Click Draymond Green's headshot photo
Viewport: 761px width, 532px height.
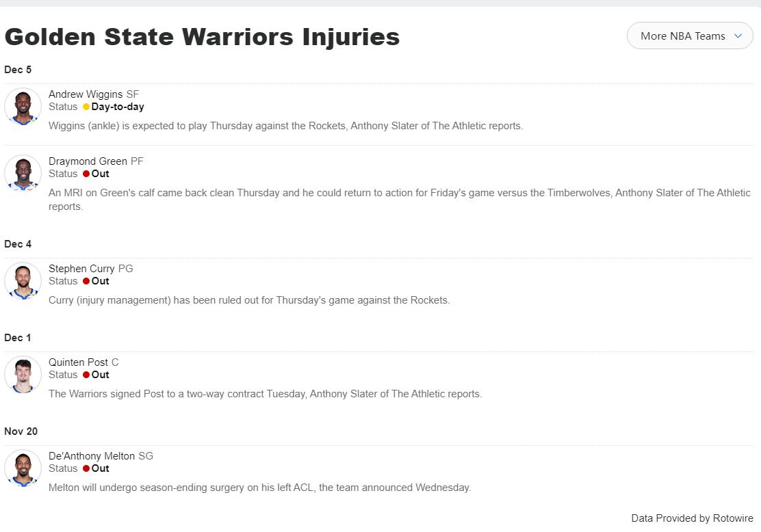pyautogui.click(x=23, y=174)
